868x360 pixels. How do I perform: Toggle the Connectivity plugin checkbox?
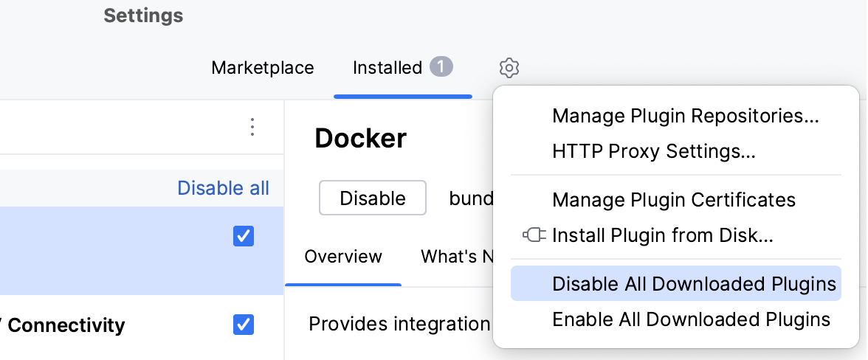coord(243,324)
